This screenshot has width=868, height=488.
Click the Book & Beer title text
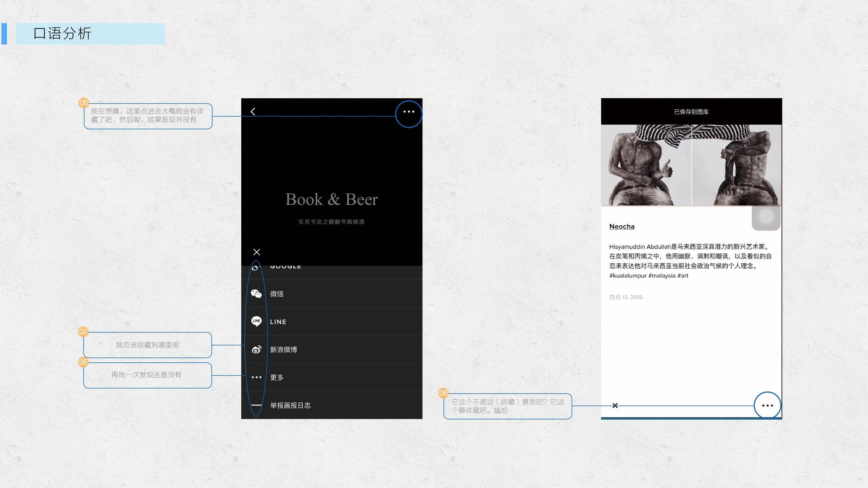[x=331, y=199]
